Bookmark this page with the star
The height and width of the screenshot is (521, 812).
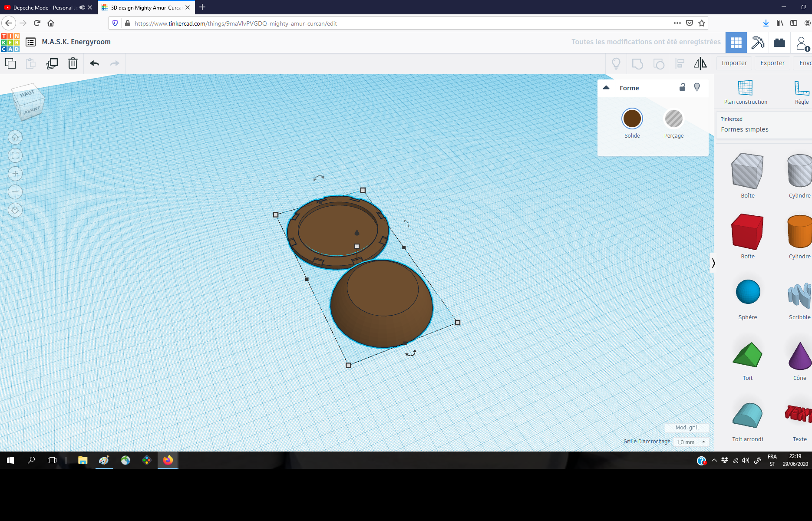click(x=702, y=23)
